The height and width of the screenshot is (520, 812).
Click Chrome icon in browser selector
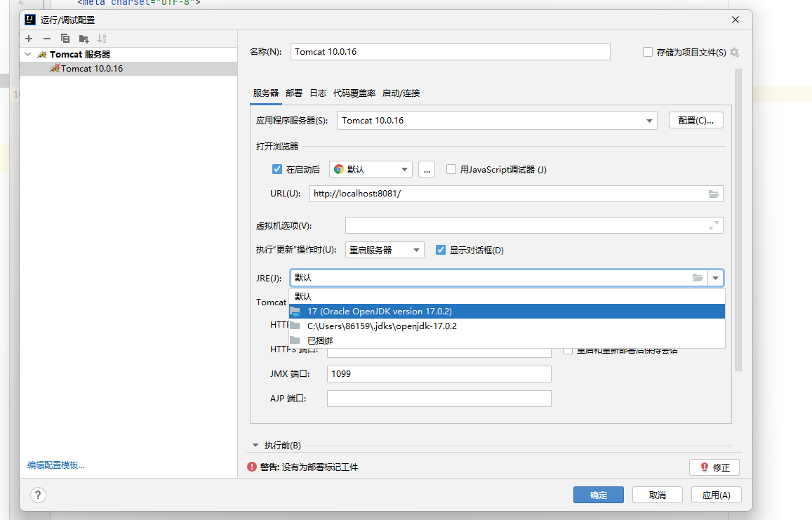click(x=339, y=169)
